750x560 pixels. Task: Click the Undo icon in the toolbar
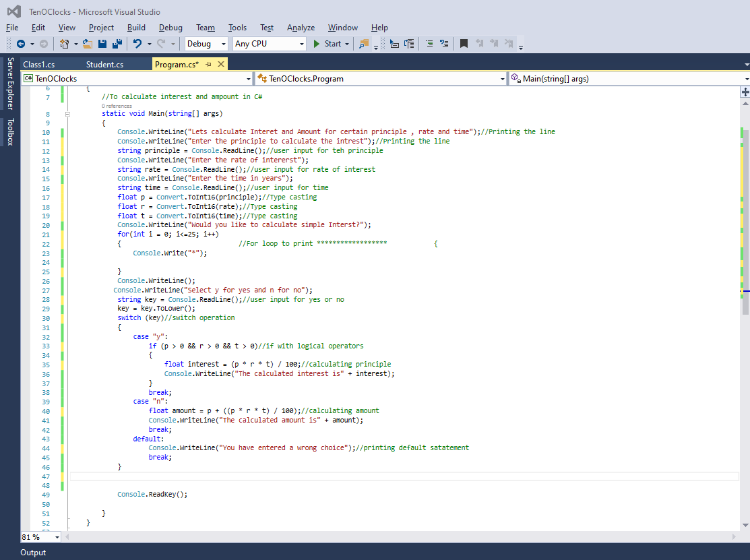137,43
